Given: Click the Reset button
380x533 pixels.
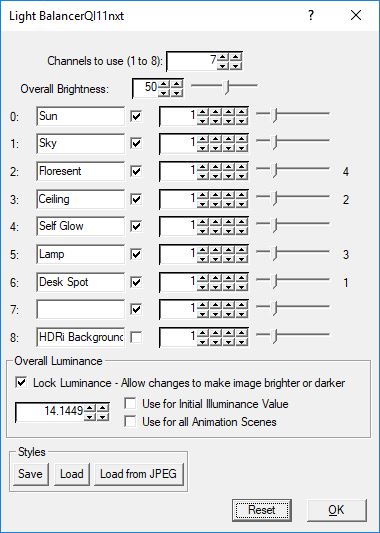Looking at the screenshot, I should point(262,510).
